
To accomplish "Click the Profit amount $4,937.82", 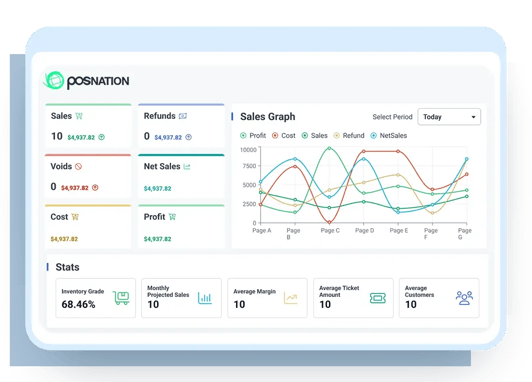I will (157, 239).
